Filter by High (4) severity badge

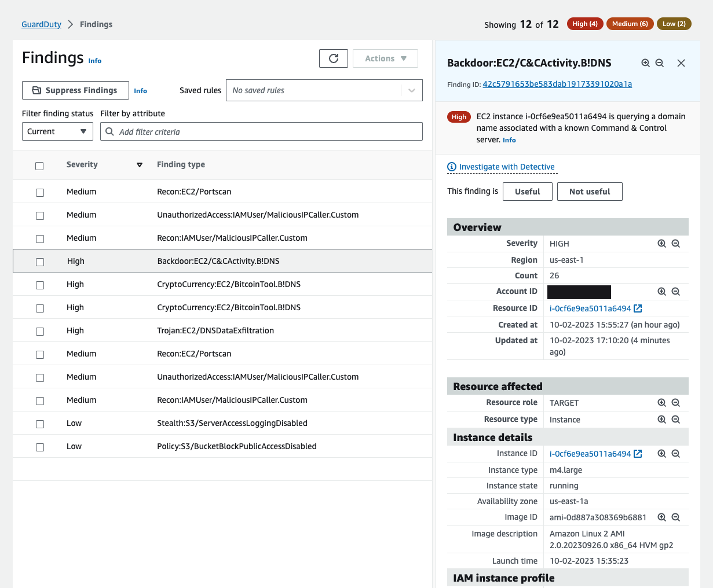pyautogui.click(x=585, y=24)
